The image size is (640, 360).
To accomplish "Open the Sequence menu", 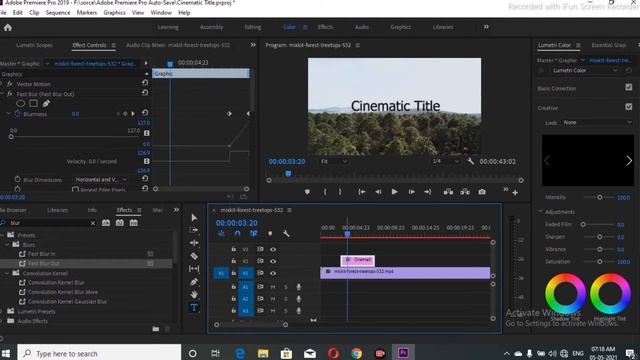I will point(58,13).
